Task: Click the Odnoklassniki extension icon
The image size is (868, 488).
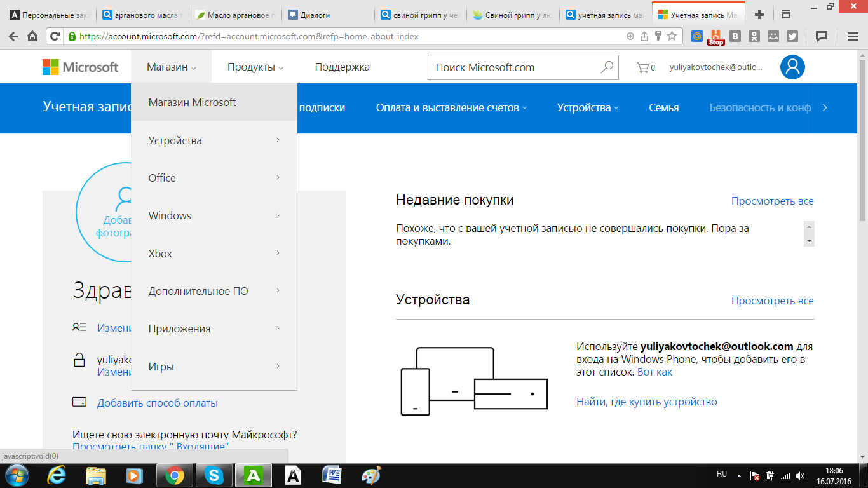Action: (754, 36)
